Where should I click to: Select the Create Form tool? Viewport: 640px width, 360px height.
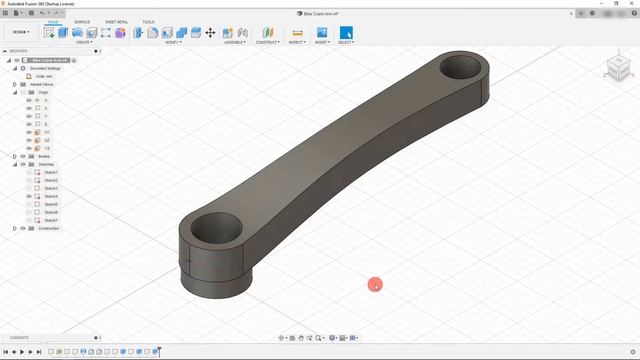coord(120,33)
